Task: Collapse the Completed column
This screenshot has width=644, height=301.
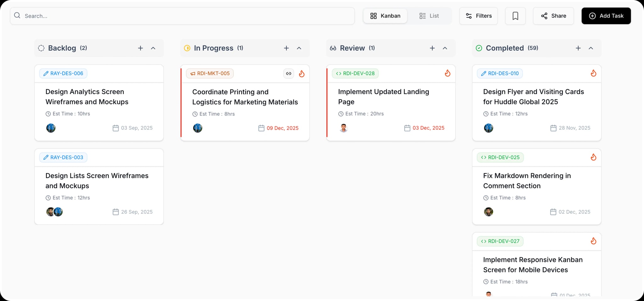Action: [591, 48]
